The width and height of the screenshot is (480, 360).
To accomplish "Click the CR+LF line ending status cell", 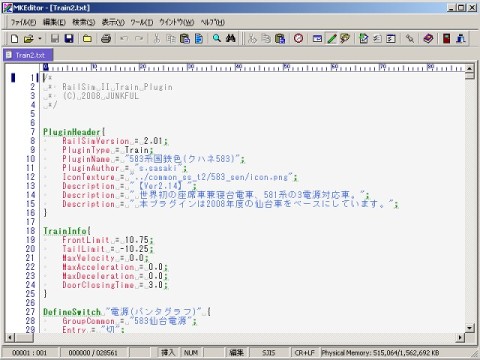I will click(x=304, y=353).
